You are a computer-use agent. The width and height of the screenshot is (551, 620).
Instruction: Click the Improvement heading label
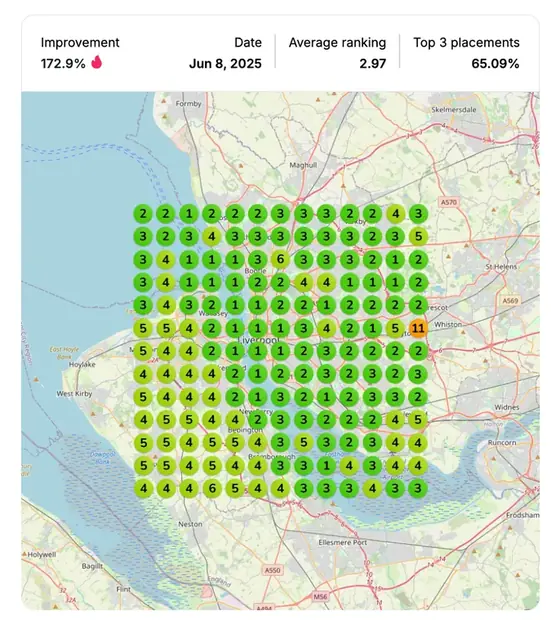point(80,42)
